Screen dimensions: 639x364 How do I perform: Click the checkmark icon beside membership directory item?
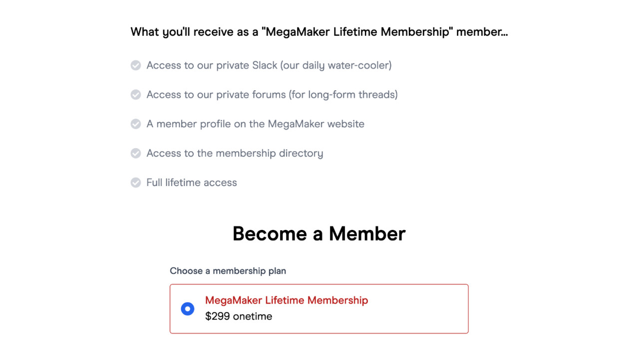(135, 153)
